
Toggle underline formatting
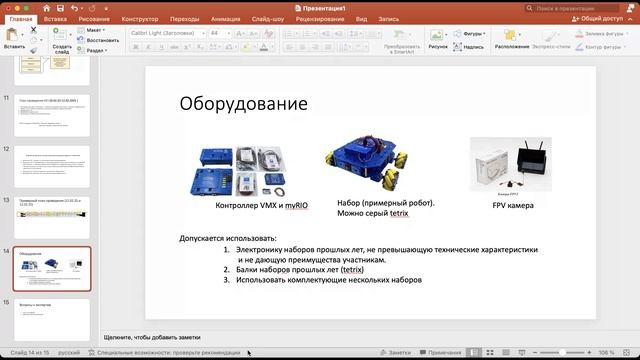161,47
